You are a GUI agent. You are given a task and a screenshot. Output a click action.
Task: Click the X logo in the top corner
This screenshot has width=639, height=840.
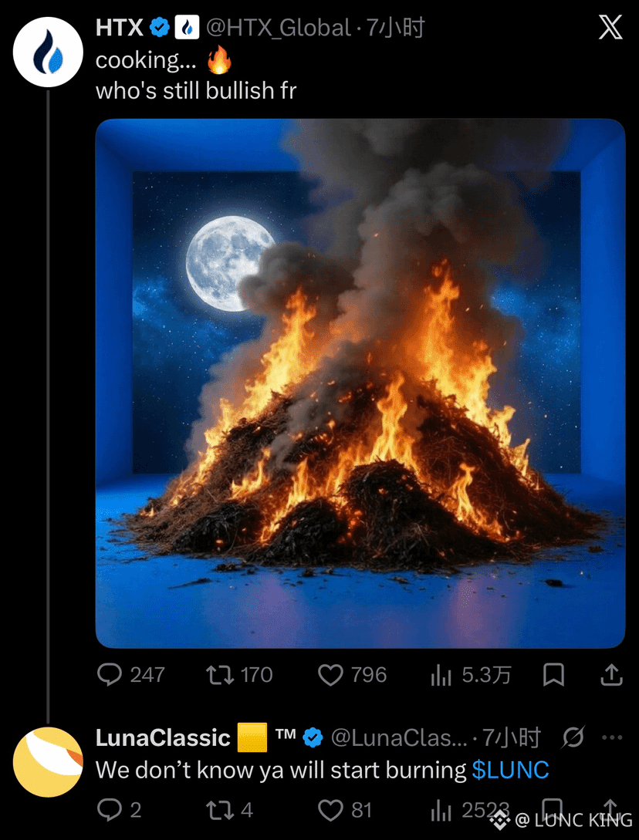pos(610,27)
